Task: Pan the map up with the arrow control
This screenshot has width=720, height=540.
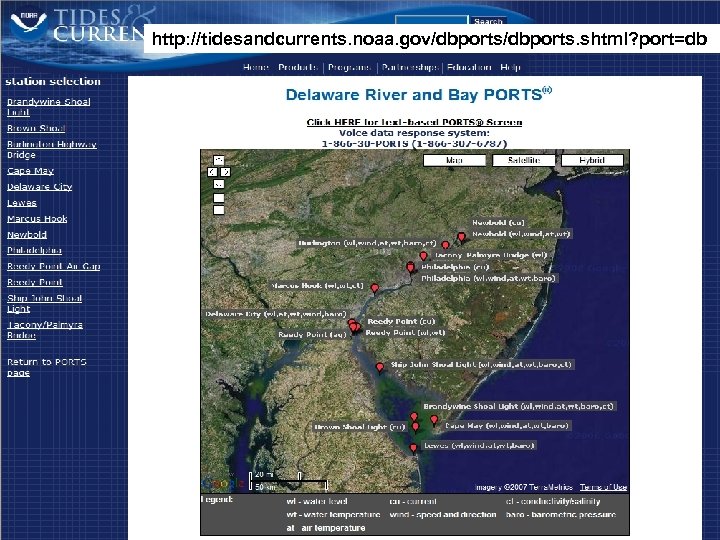Action: click(x=219, y=160)
